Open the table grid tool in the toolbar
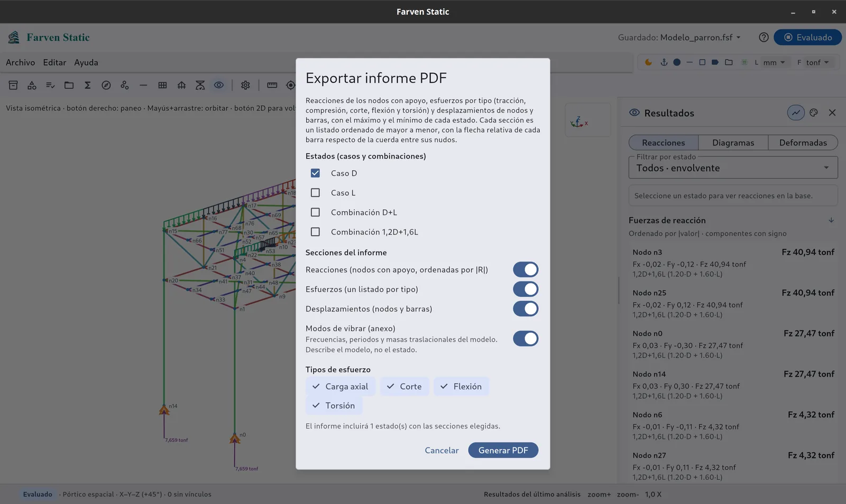The height and width of the screenshot is (504, 846). tap(162, 85)
